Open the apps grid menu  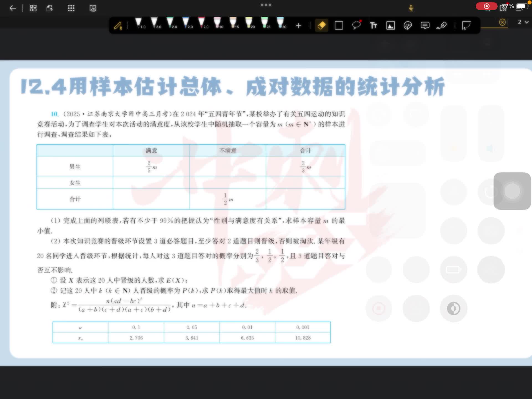point(71,8)
